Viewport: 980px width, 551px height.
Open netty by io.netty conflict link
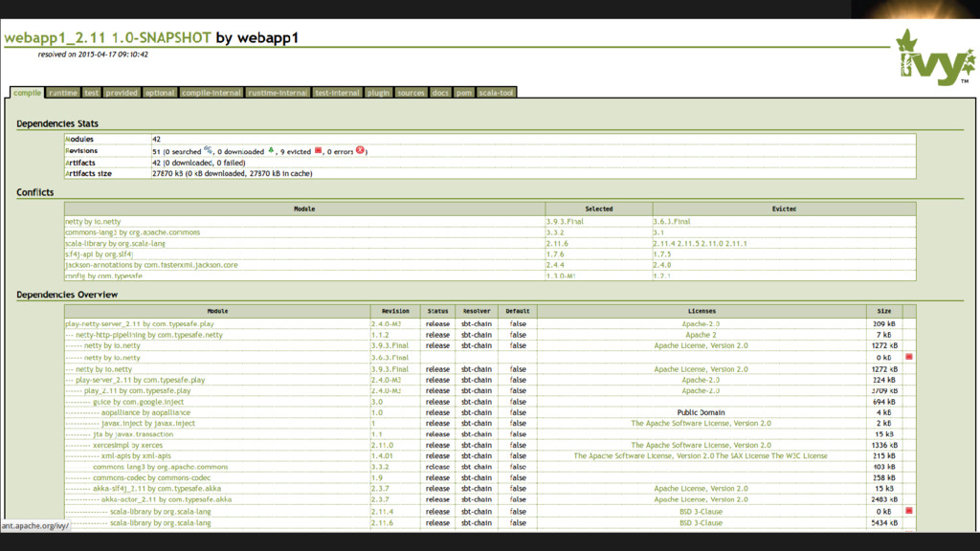(93, 222)
